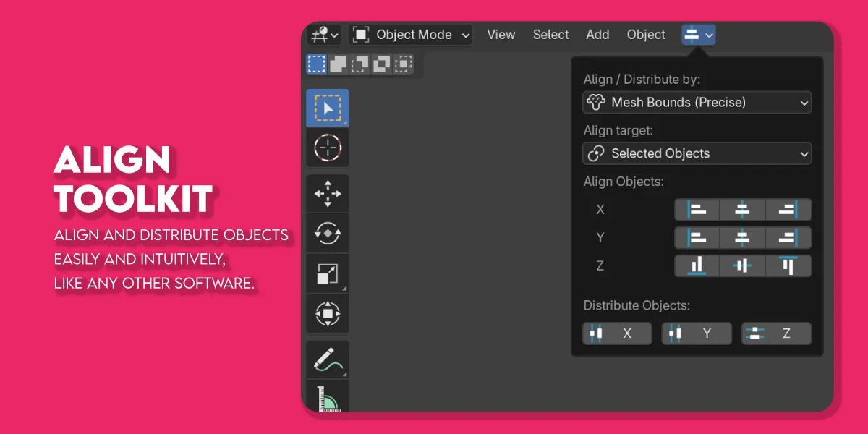This screenshot has width=868, height=434.
Task: Open the Object menu
Action: point(646,34)
